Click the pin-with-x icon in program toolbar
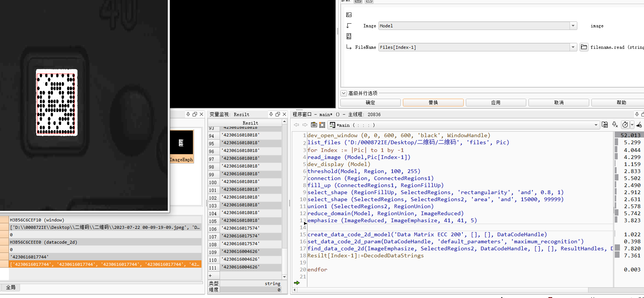This screenshot has width=644, height=298. [615, 125]
